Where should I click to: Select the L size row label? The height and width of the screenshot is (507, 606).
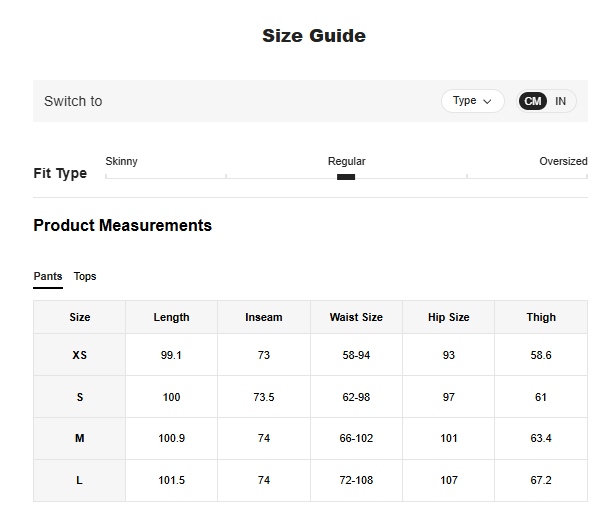(80, 480)
